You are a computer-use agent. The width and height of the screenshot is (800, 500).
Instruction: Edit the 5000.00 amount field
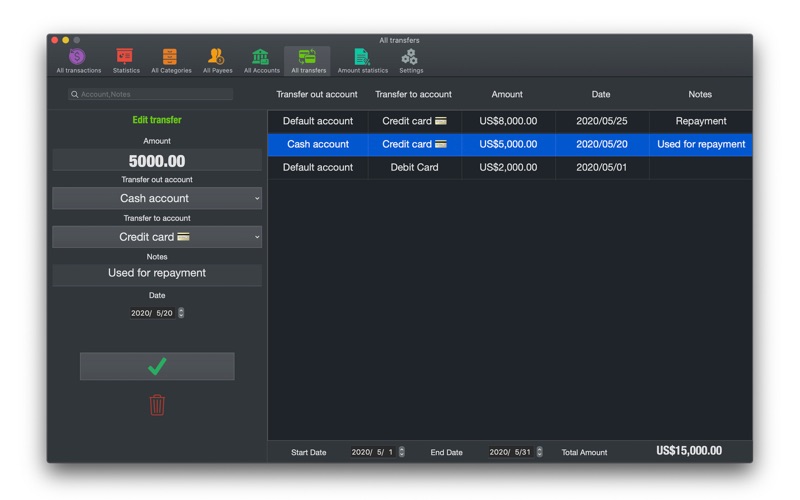point(157,161)
